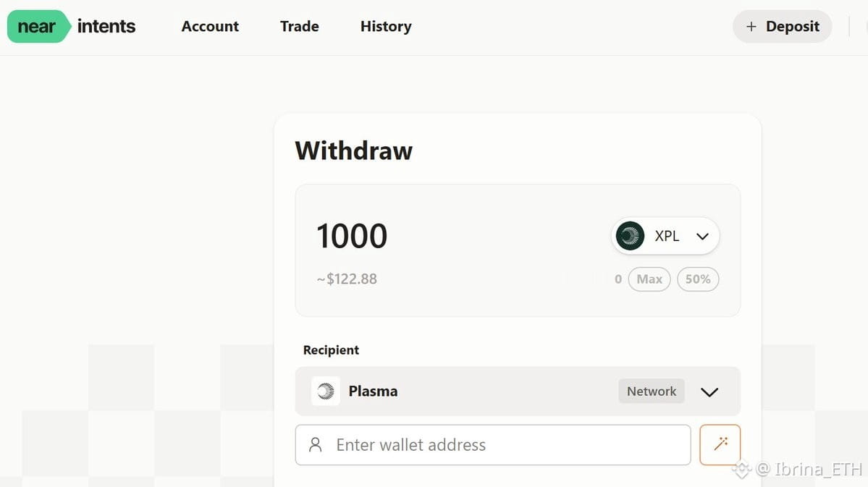Open the Plasma recipient network dropdown
Viewport: 868px width, 487px height.
[x=471, y=391]
